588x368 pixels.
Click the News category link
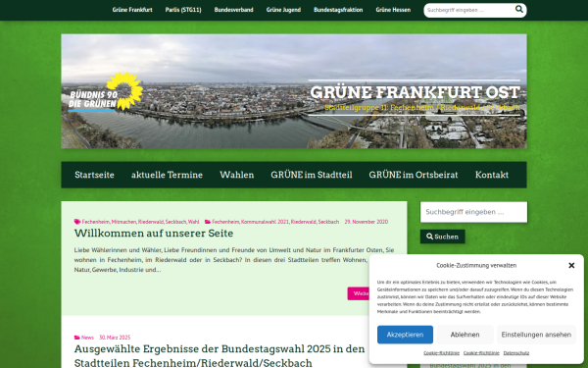[x=87, y=338]
